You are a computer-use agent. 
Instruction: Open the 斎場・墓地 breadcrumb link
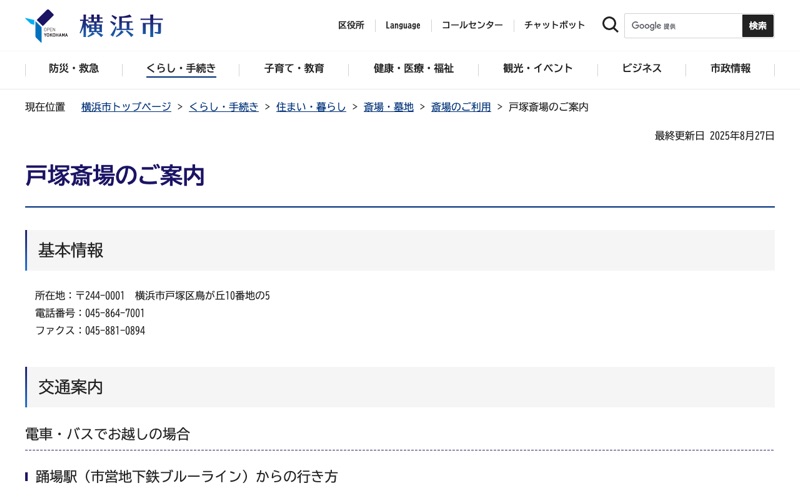point(388,107)
